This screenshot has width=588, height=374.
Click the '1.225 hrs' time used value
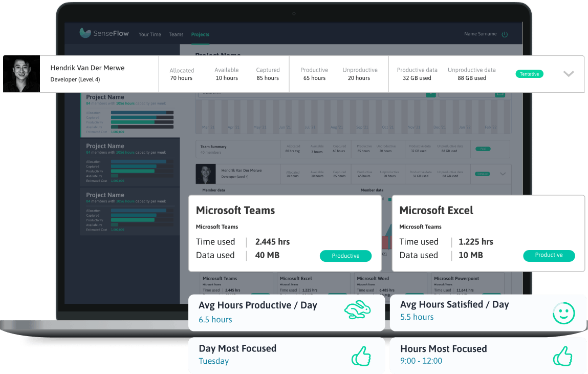pos(476,242)
